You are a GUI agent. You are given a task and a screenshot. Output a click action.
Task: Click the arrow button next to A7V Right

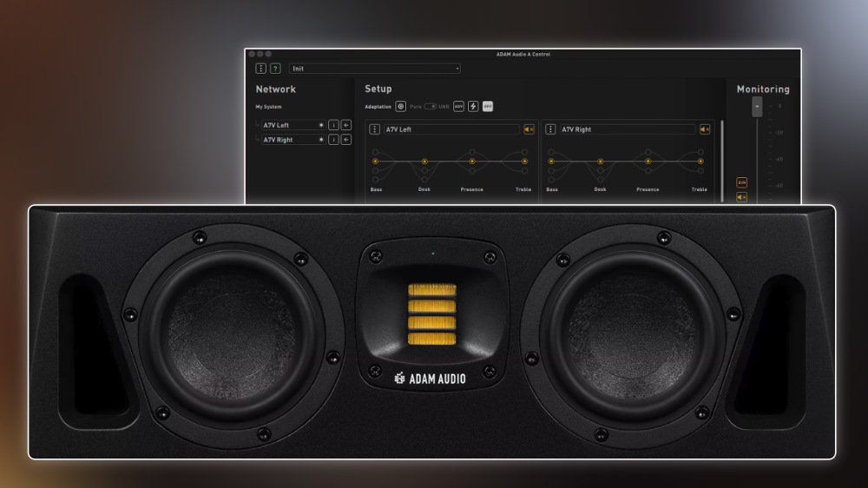point(346,140)
